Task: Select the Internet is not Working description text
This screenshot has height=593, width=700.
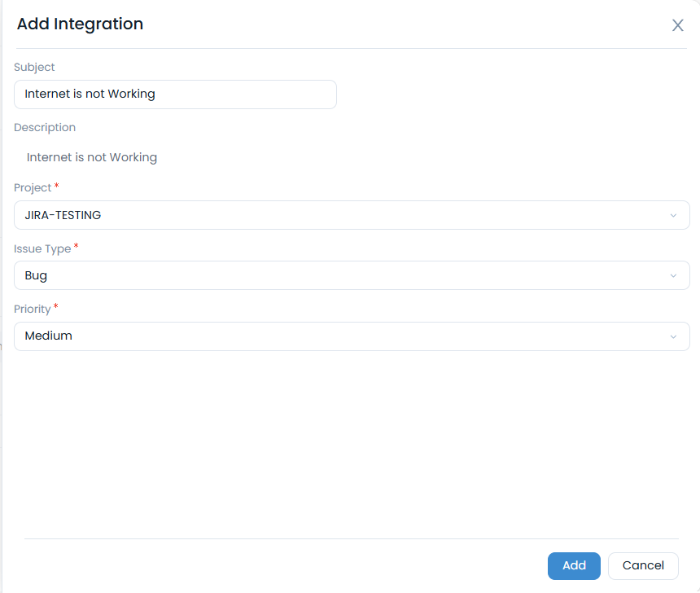Action: [91, 157]
